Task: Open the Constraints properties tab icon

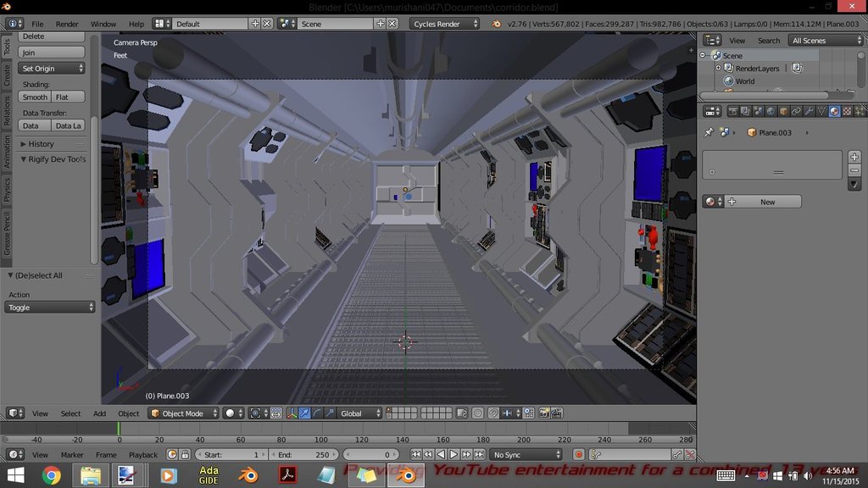Action: click(796, 111)
